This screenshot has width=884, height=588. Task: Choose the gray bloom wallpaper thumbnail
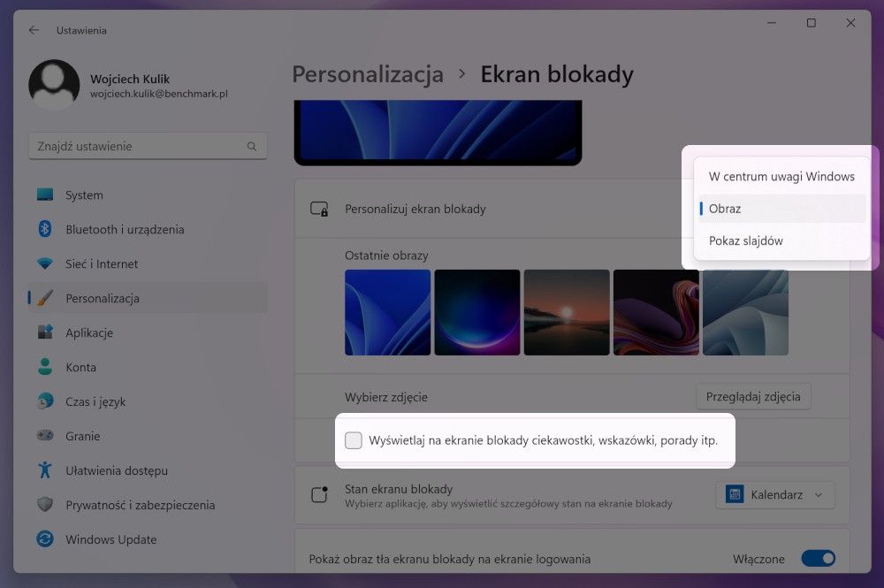coord(745,312)
